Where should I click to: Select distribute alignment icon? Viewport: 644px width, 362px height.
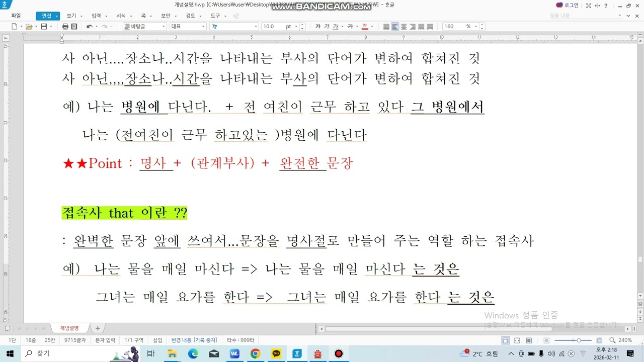point(421,27)
